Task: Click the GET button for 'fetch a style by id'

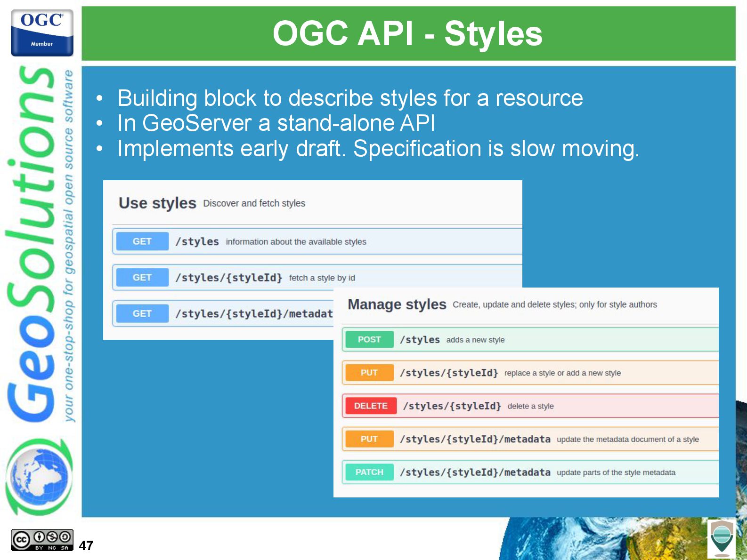Action: 142,278
